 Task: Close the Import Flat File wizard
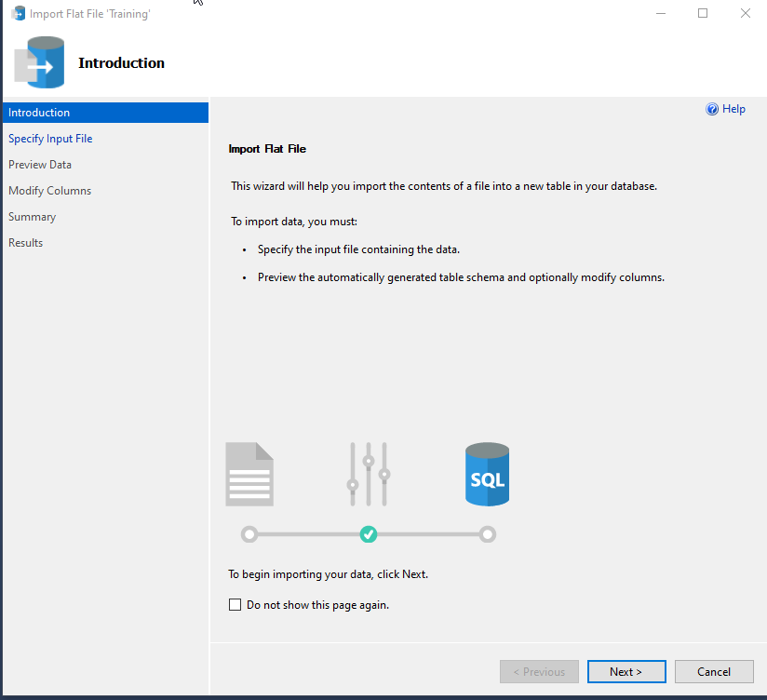746,13
